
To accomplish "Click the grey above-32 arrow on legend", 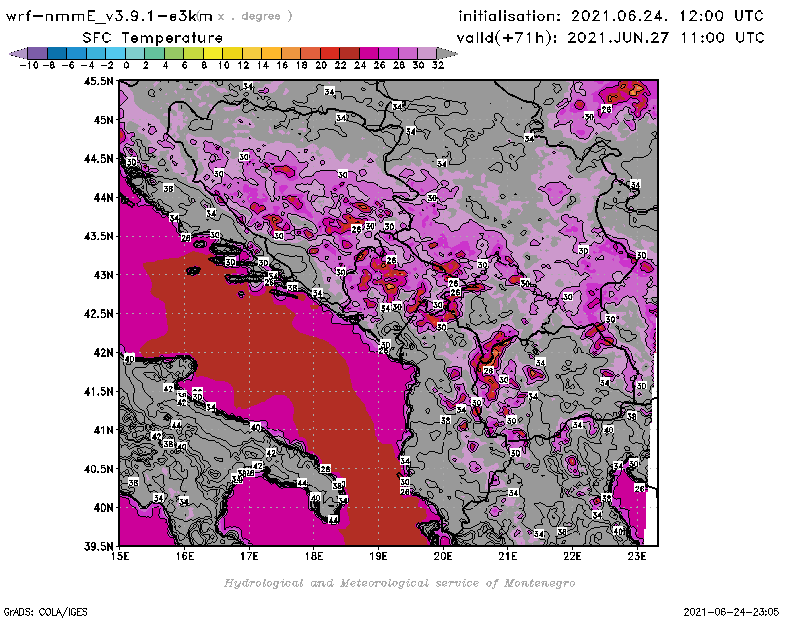I will (447, 53).
